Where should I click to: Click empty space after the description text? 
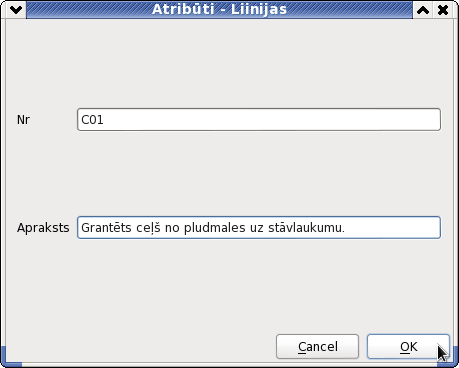tap(392, 228)
